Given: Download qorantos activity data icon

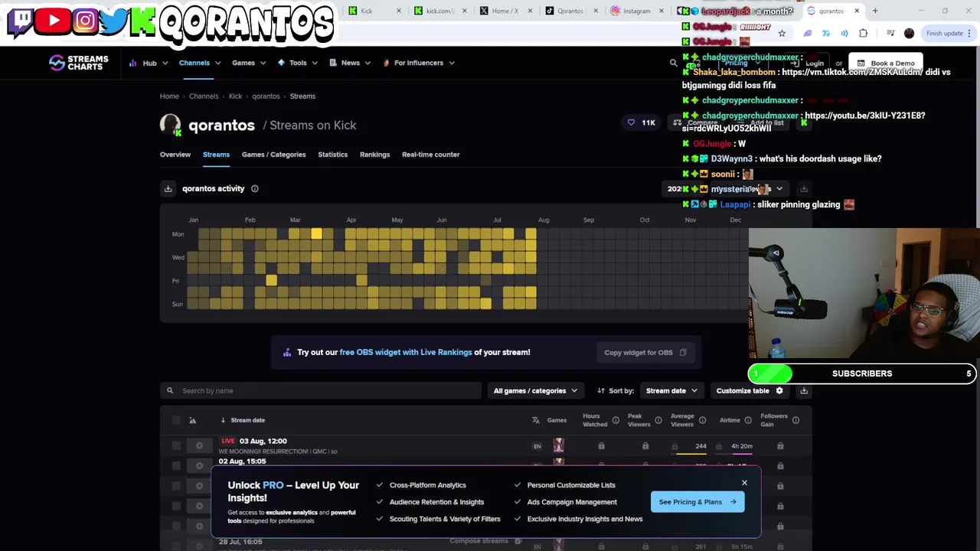Looking at the screenshot, I should 168,188.
